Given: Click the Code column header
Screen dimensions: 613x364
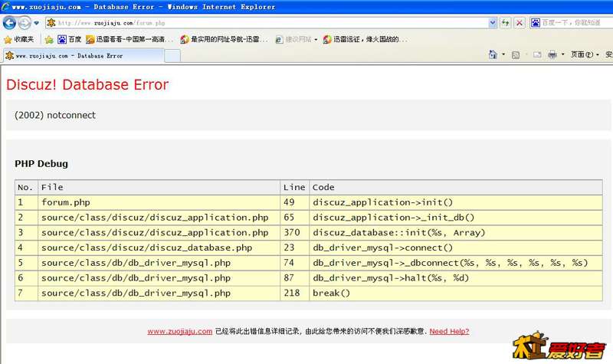Looking at the screenshot, I should click(x=456, y=187).
